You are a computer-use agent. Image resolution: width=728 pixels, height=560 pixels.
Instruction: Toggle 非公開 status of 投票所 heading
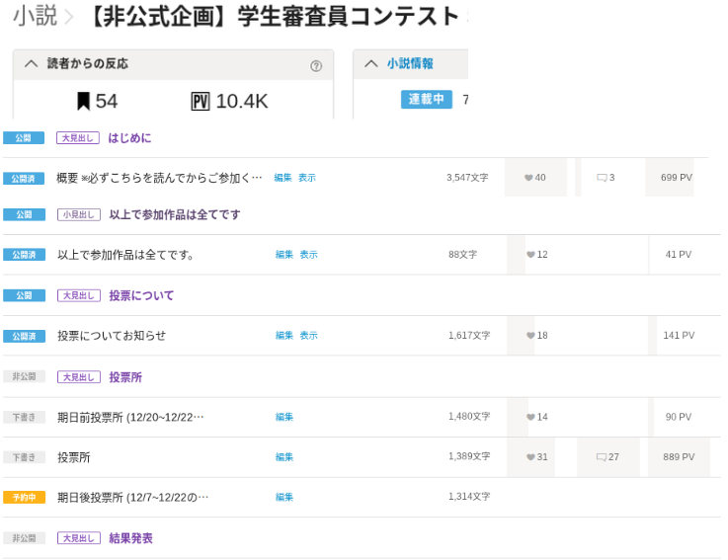coord(24,377)
